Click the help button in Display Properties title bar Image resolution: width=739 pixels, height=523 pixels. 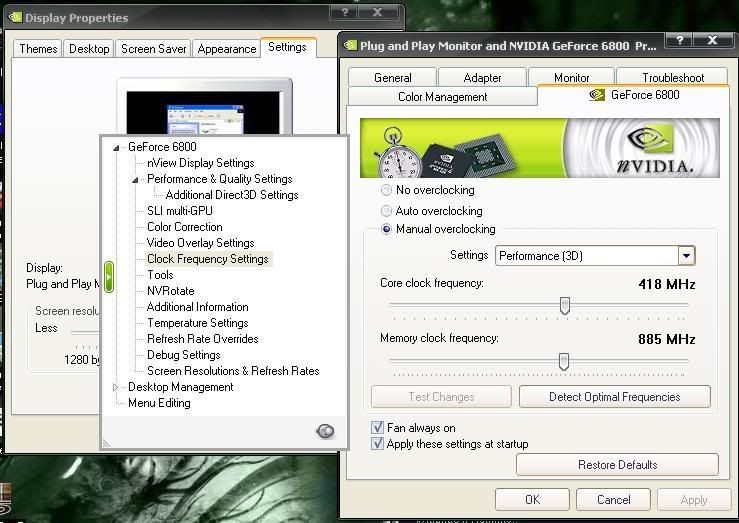345,12
